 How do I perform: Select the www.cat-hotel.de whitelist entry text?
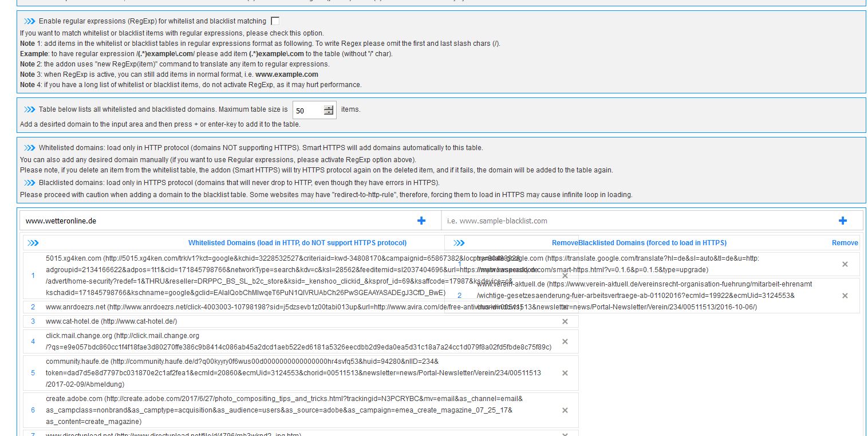pyautogui.click(x=112, y=321)
